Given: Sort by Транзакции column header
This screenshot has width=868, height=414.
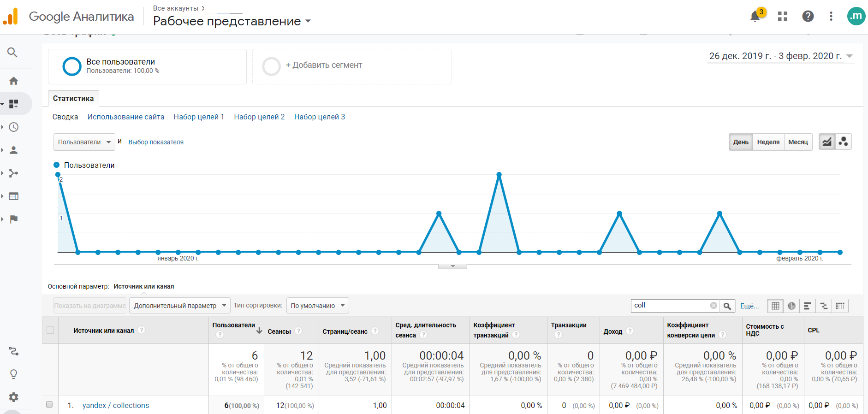Looking at the screenshot, I should [569, 325].
